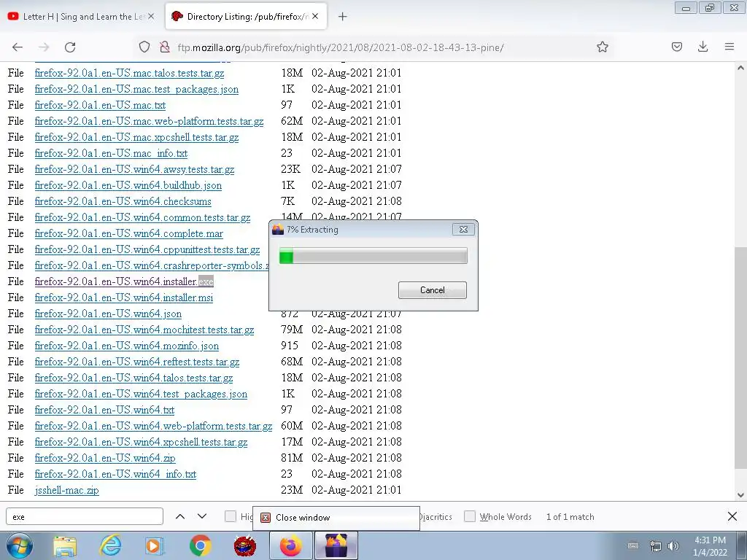This screenshot has height=560, width=747.
Task: Click the red monster taskbar icon
Action: click(245, 545)
